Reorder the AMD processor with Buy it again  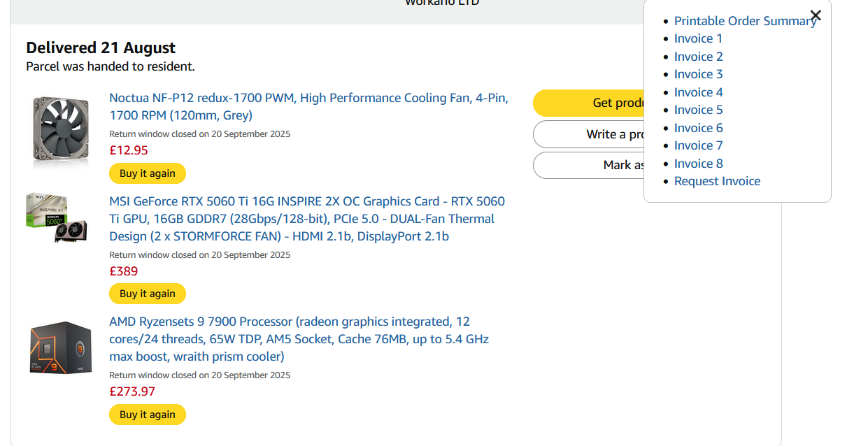[x=148, y=415]
